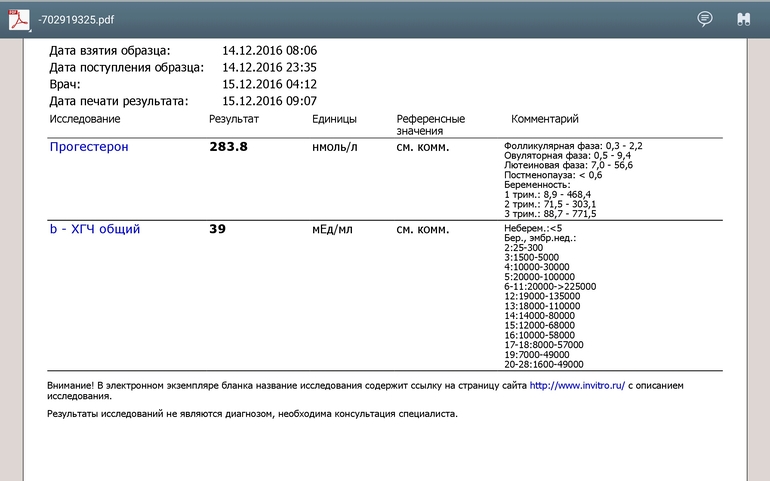770x481 pixels.
Task: Click the Референсные значения column header
Action: click(431, 125)
